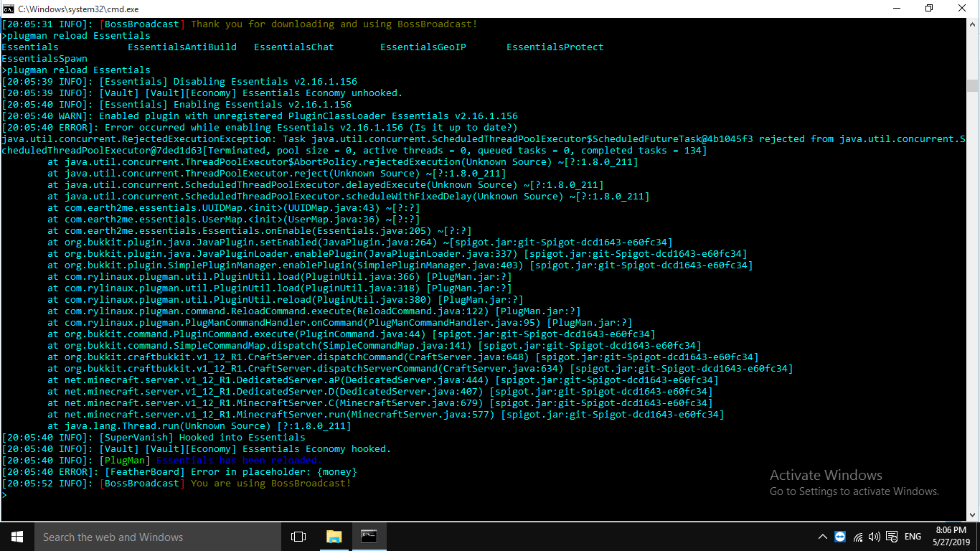The width and height of the screenshot is (980, 551).
Task: Click the vertical scrollbar thumb
Action: pyautogui.click(x=972, y=85)
